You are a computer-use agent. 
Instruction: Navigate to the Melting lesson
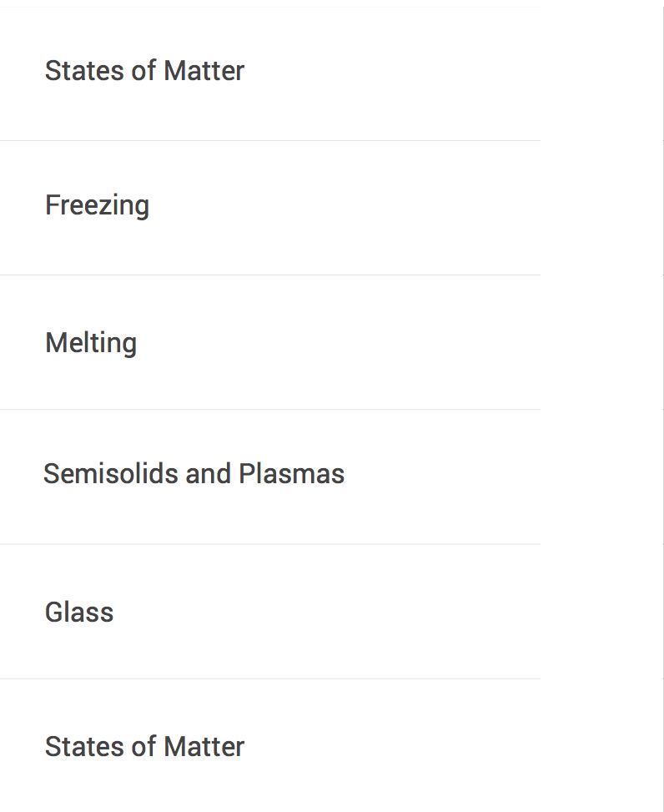pyautogui.click(x=91, y=342)
